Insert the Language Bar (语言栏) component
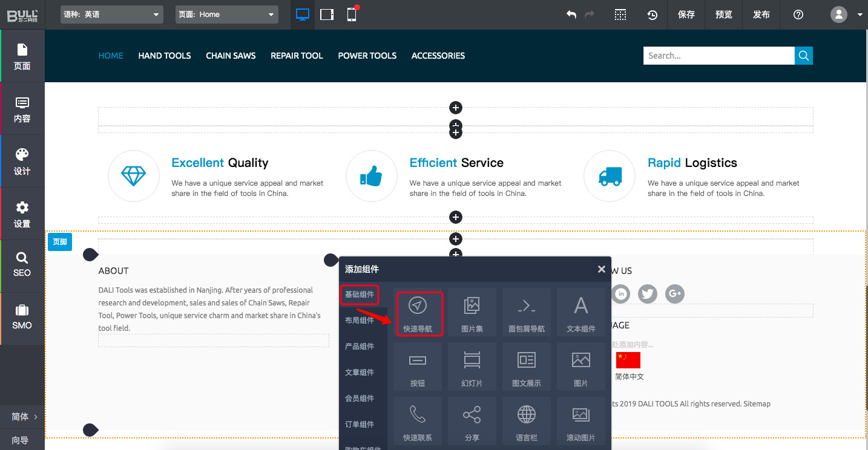This screenshot has height=450, width=868. 526,421
